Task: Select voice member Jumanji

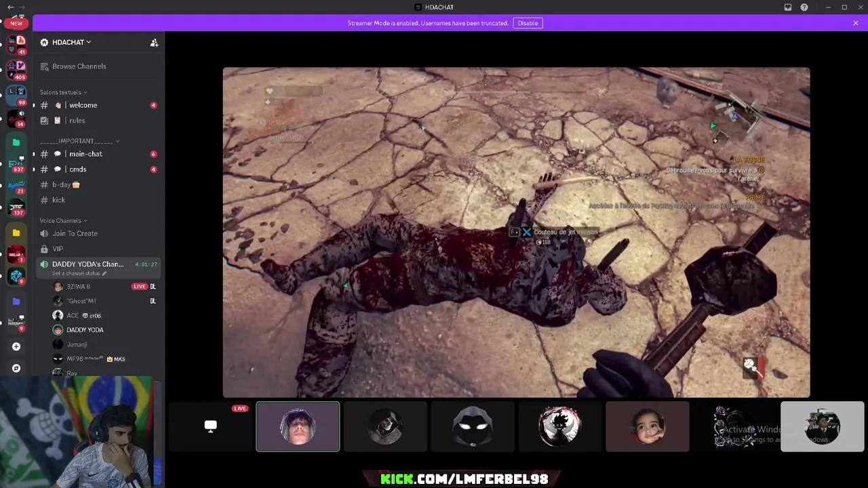Action: point(104,344)
